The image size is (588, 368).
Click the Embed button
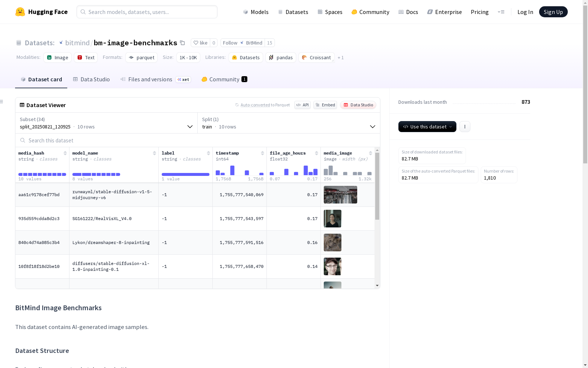(325, 105)
